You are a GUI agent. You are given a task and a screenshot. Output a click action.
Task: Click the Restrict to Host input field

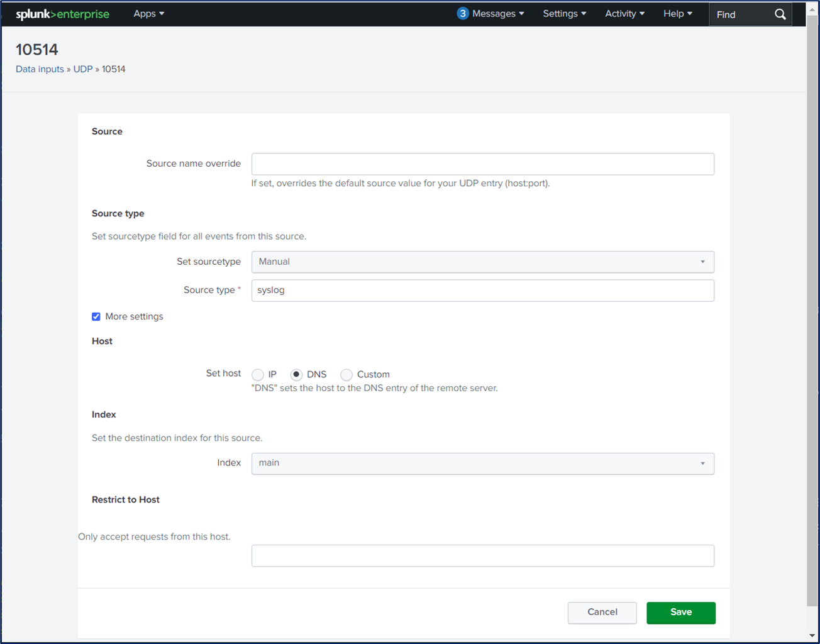[482, 555]
